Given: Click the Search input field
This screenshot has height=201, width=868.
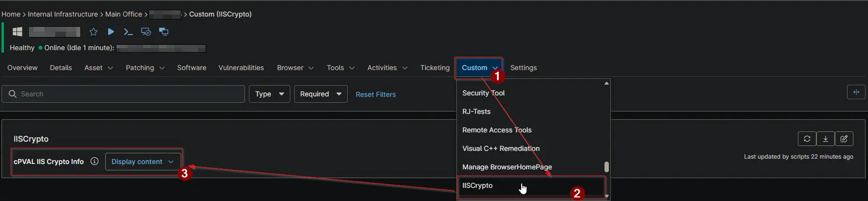Looking at the screenshot, I should [x=123, y=94].
